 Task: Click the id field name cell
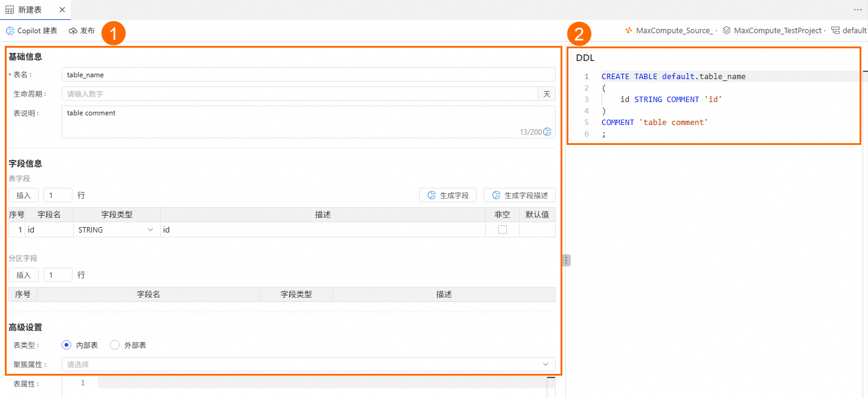tap(49, 229)
